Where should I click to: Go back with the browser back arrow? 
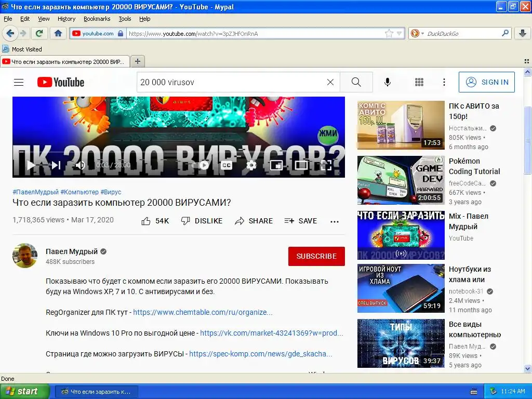click(x=10, y=33)
